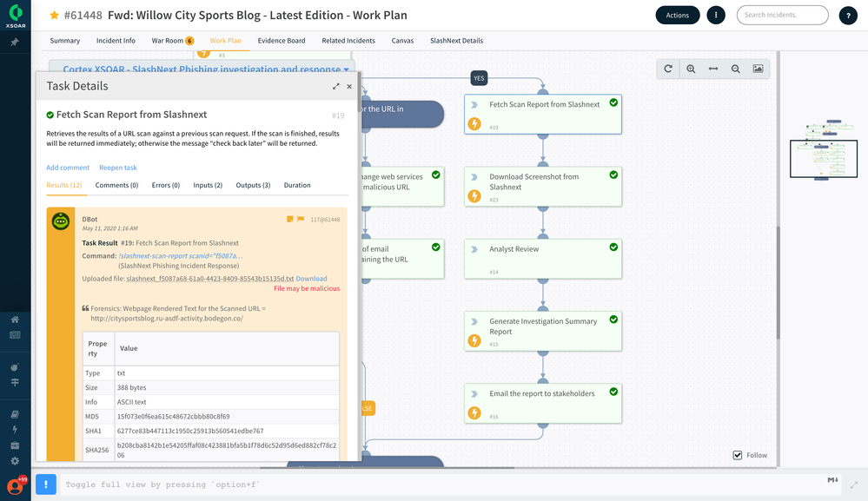The image size is (868, 501).
Task: Expand the SlashNext playbook name dropdown
Action: (348, 69)
